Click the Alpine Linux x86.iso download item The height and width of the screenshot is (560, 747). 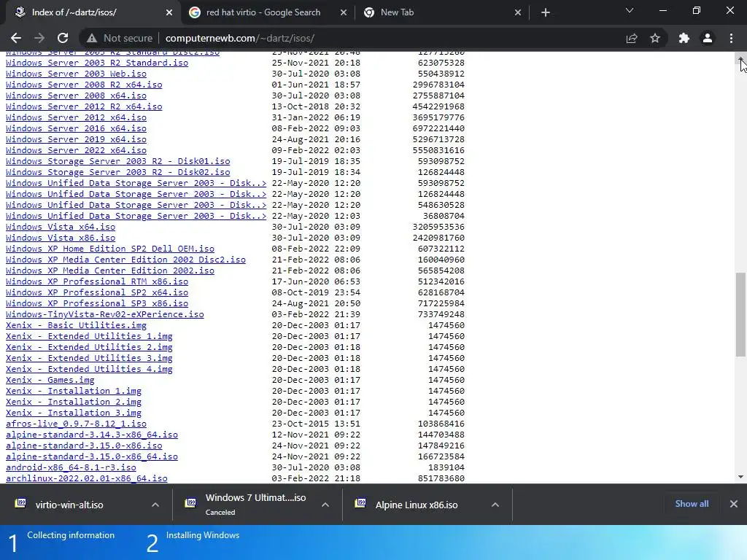pyautogui.click(x=417, y=505)
